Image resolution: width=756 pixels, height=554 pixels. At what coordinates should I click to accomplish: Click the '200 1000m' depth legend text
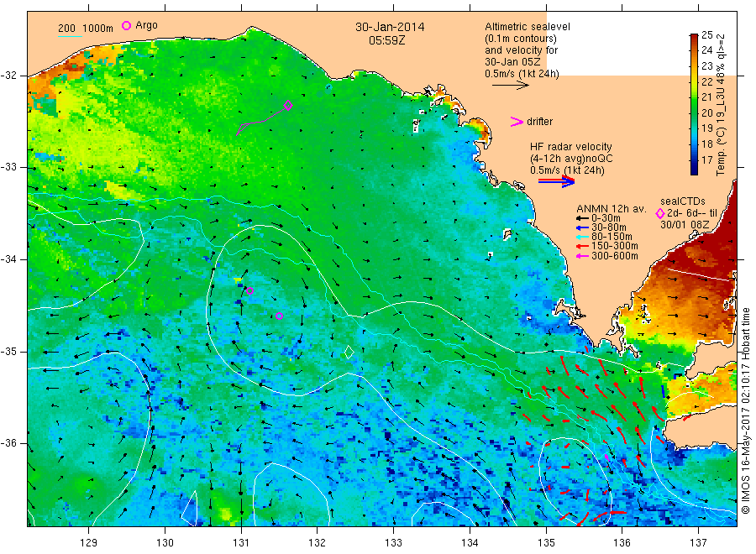pyautogui.click(x=86, y=29)
